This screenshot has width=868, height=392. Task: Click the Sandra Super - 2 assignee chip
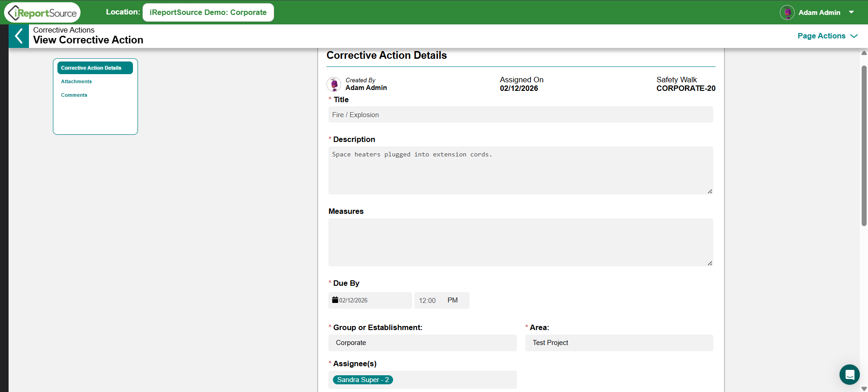[x=363, y=380]
